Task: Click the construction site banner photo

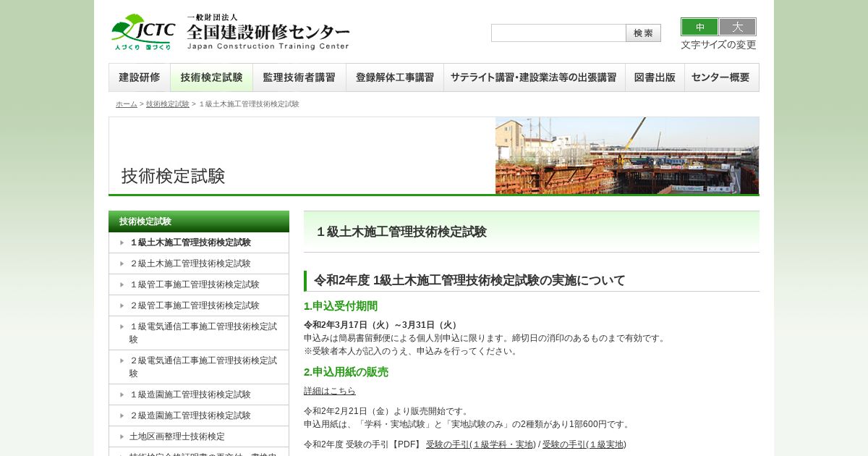Action: 627,156
